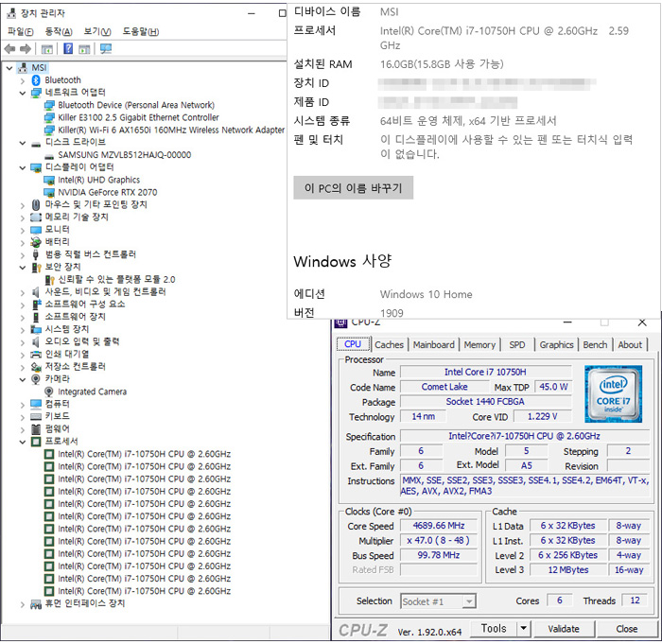Viewport: 662px width, 644px height.
Task: Expand the 메모리 기술 장치 category
Action: [x=23, y=218]
